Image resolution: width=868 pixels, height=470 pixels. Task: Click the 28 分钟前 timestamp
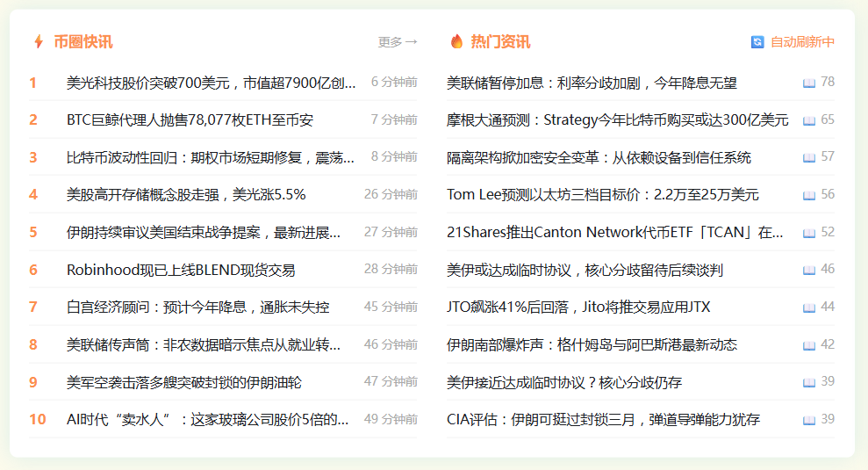pyautogui.click(x=391, y=270)
